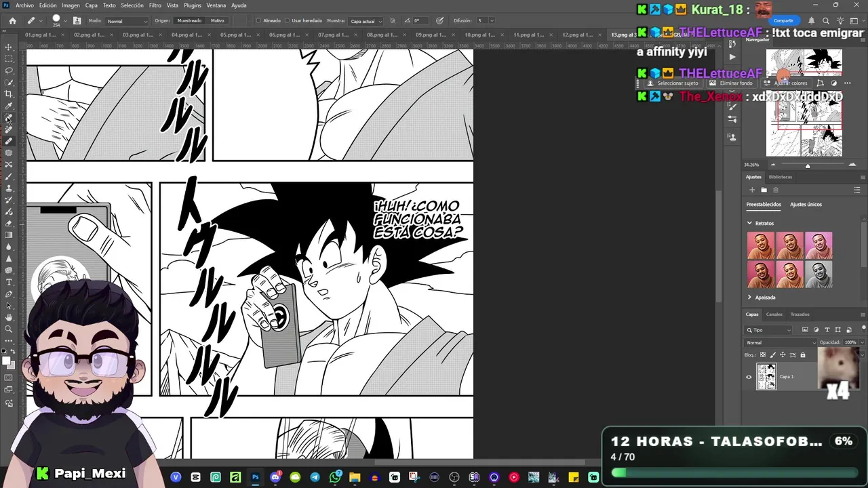
Task: Switch Ajustes panel to list view icon
Action: point(858,190)
